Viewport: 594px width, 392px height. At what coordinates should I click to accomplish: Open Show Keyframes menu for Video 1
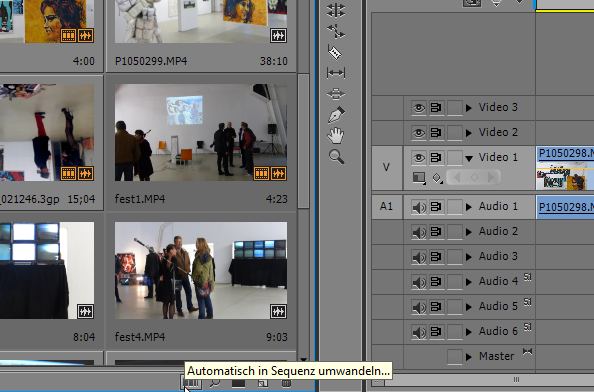[438, 178]
